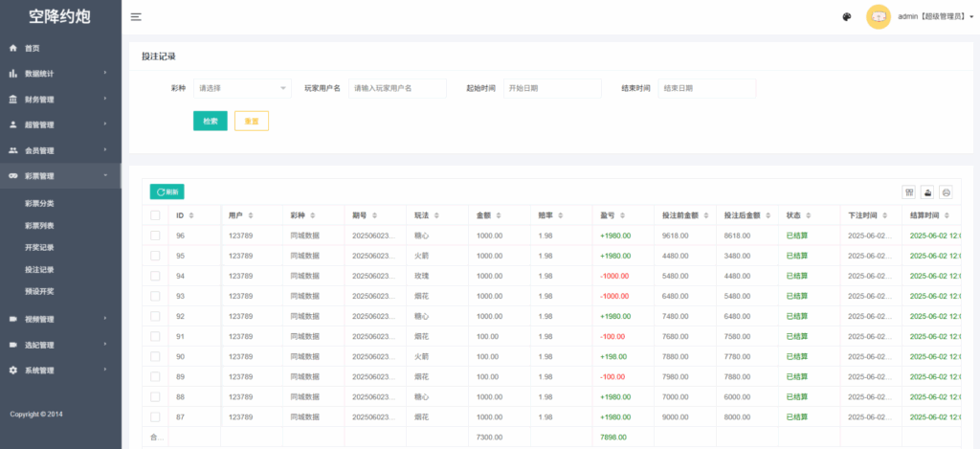Open the theme color palette icon
Viewport: 980px width, 449px height.
[x=847, y=17]
